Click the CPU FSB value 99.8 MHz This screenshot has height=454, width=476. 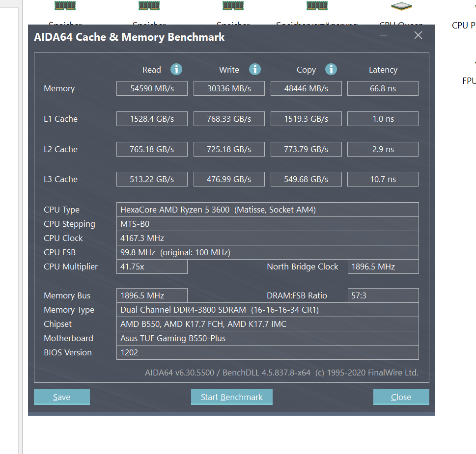coord(267,252)
